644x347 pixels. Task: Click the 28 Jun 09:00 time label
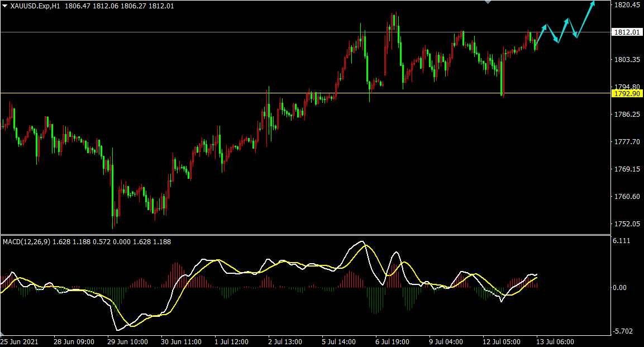coord(74,341)
